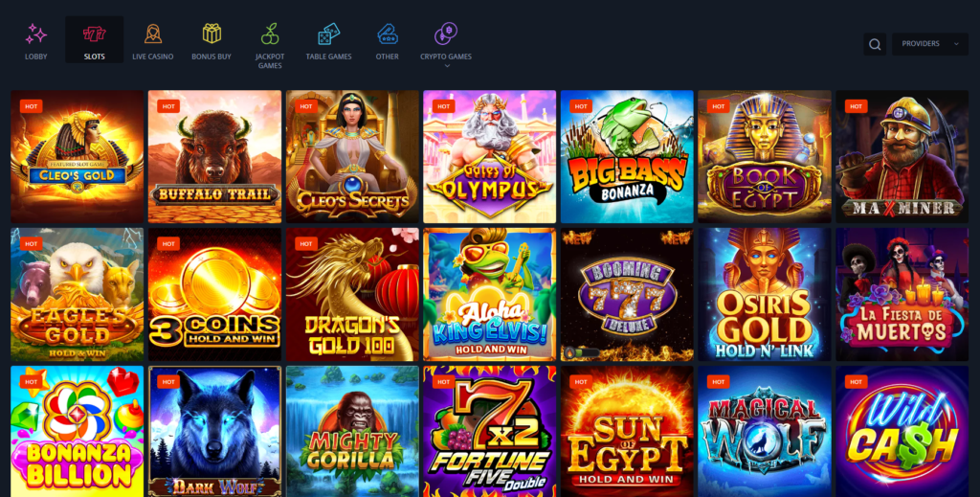Launch Gates of Olympus game
980x497 pixels.
tap(489, 157)
